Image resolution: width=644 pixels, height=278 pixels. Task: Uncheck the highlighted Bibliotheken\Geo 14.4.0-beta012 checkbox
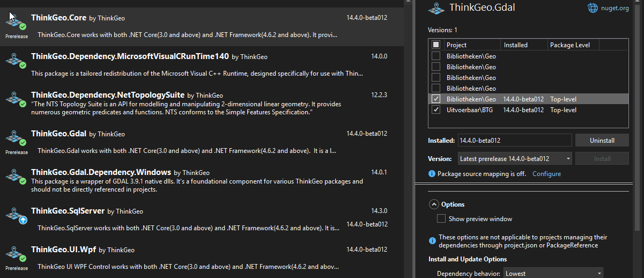436,99
